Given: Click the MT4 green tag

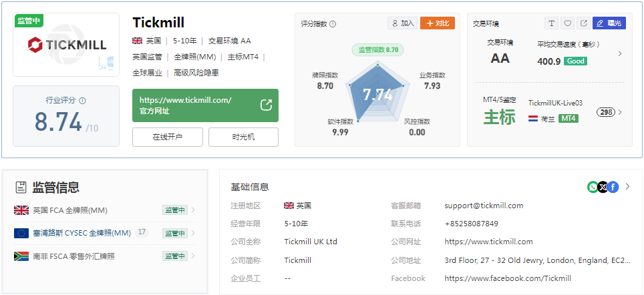Looking at the screenshot, I should (569, 119).
